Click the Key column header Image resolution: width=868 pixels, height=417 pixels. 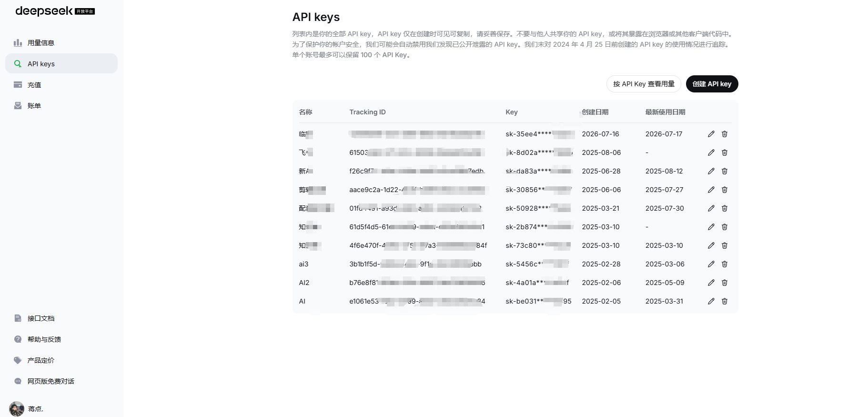coord(512,112)
